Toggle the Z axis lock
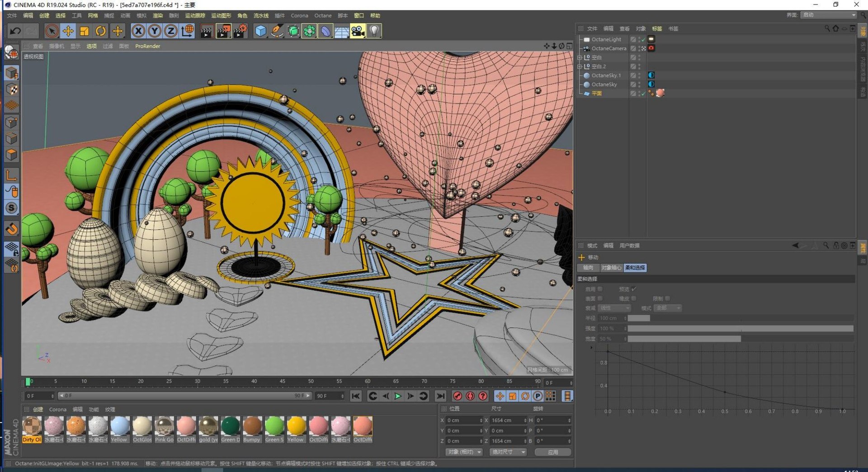This screenshot has height=472, width=868. 171,31
